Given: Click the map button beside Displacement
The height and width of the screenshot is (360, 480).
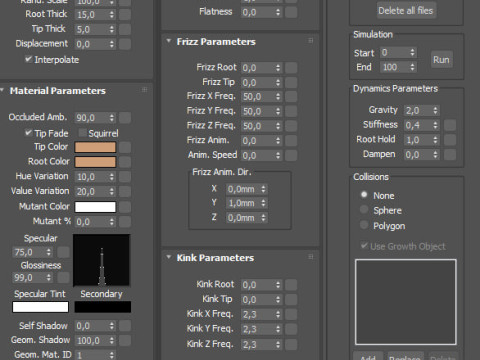Looking at the screenshot, I should (x=125, y=44).
